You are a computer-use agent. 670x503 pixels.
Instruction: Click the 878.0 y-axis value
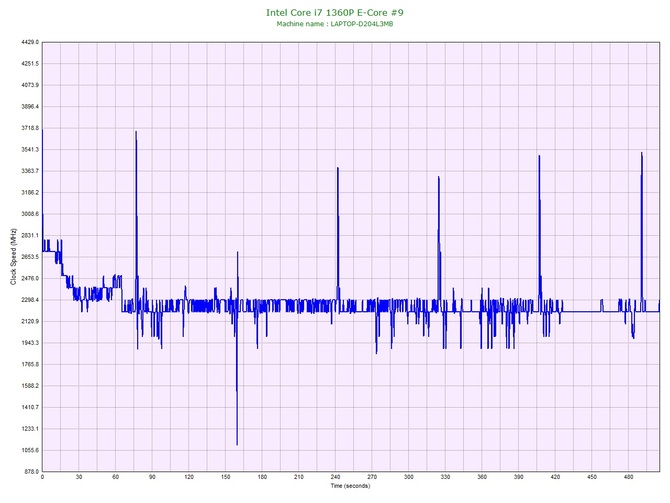[31, 472]
